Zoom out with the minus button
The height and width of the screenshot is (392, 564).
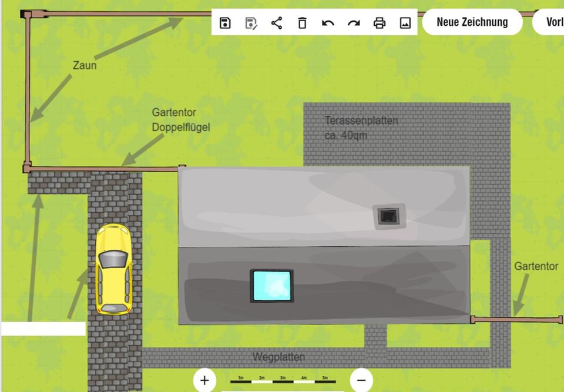coord(361,380)
